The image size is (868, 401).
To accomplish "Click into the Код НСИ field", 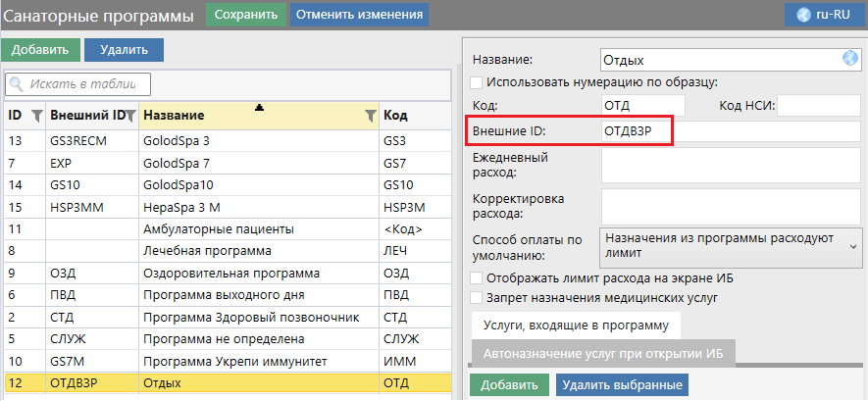I will [818, 105].
